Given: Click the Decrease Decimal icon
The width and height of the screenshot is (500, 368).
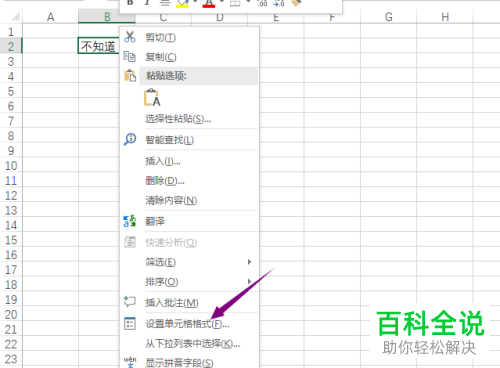Looking at the screenshot, I should [279, 3].
